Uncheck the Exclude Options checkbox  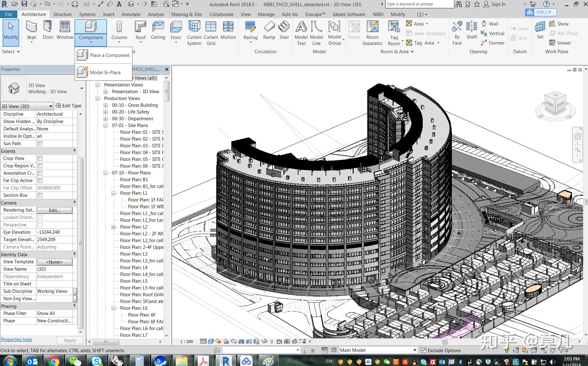423,350
